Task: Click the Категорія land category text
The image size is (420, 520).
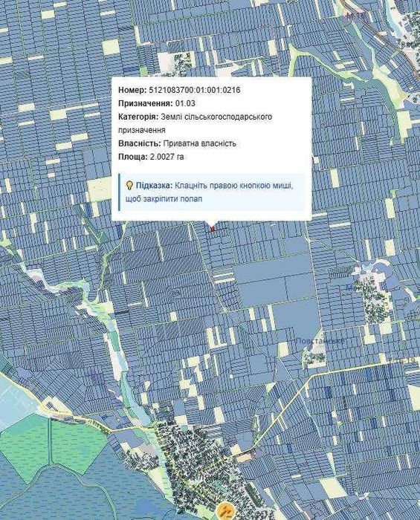Action: [x=195, y=123]
